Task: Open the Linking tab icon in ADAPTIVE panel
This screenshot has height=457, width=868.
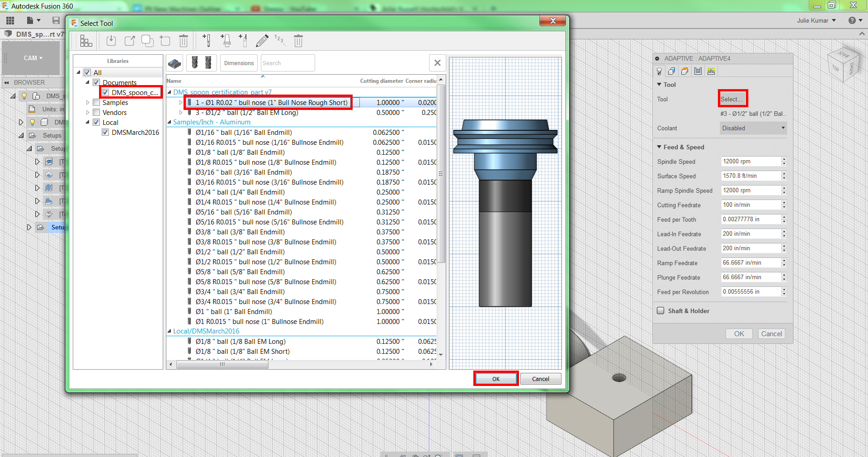Action: tap(711, 71)
